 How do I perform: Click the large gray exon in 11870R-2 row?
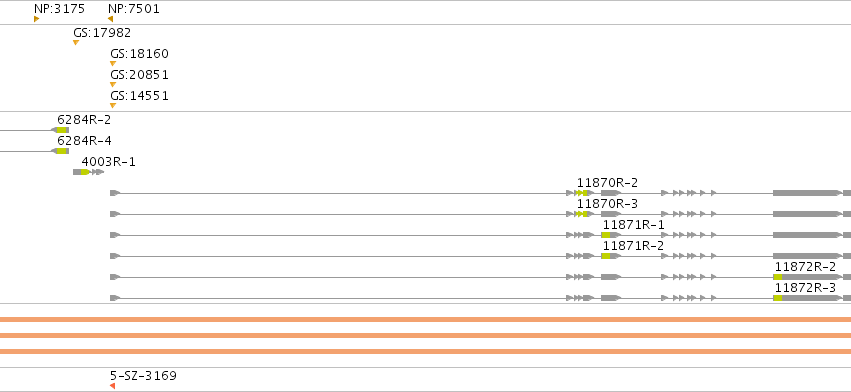tap(807, 193)
